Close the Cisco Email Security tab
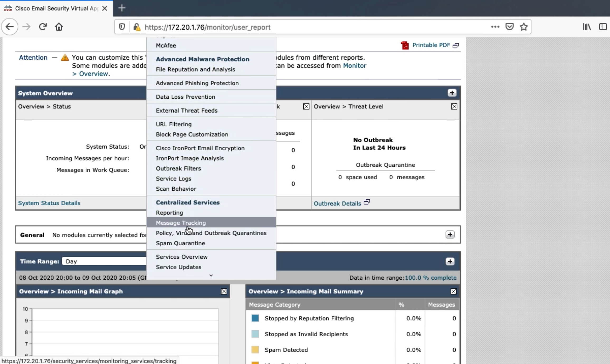Screen dimensions: 610x364 [x=104, y=8]
